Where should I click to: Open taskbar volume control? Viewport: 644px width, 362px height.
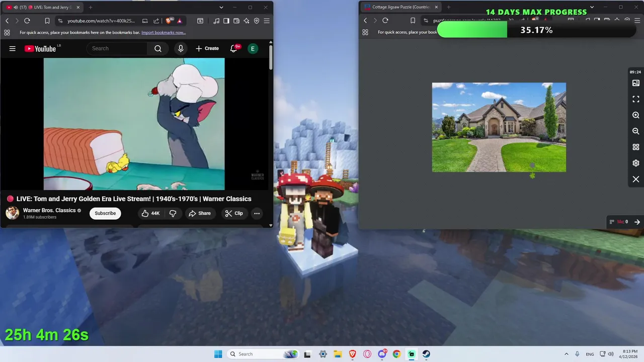tap(611, 354)
